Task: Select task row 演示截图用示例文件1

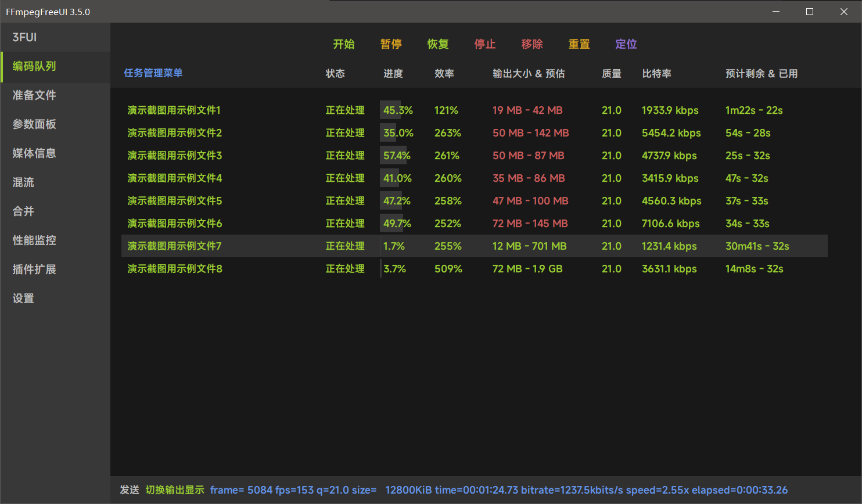Action: (174, 110)
